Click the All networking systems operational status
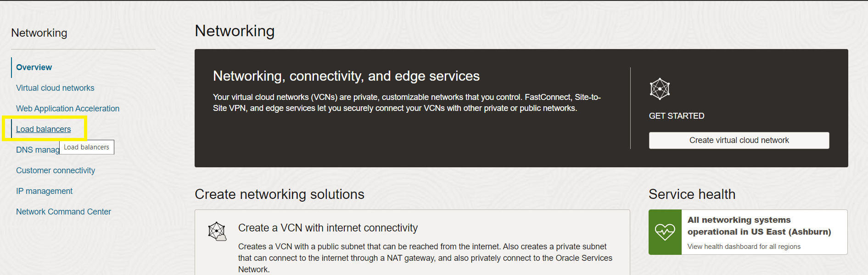868x275 pixels. pyautogui.click(x=759, y=226)
